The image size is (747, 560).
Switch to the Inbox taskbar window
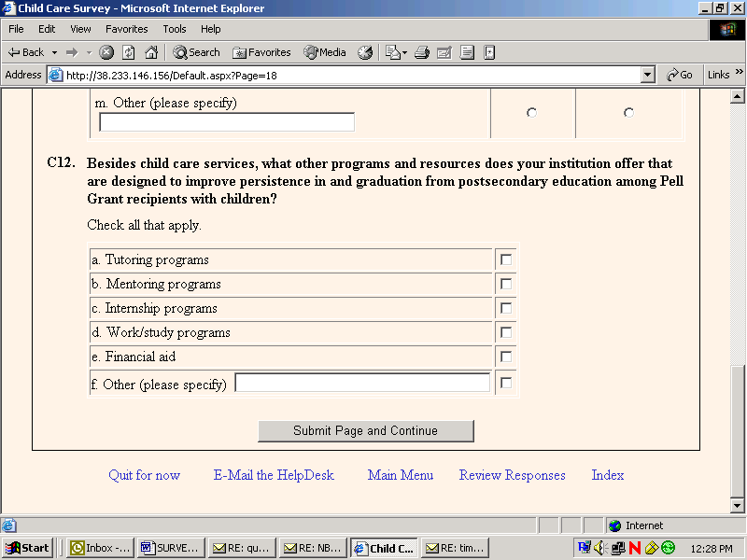101,548
